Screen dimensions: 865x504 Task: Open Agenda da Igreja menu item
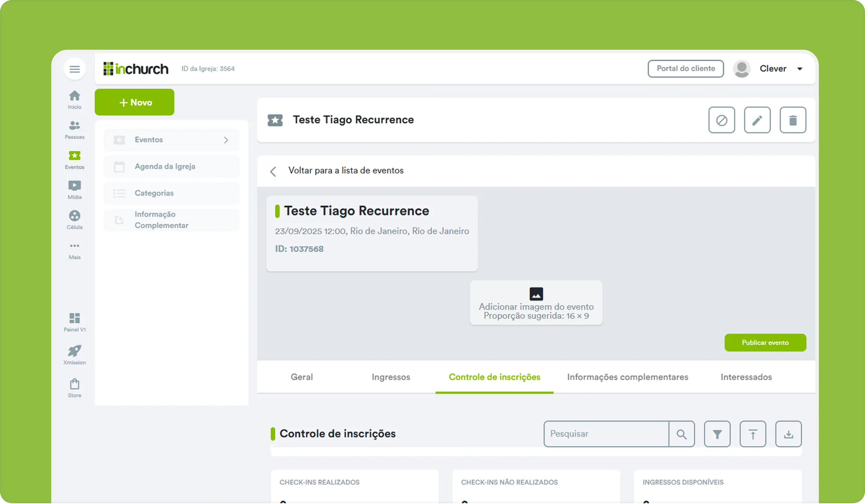[171, 166]
